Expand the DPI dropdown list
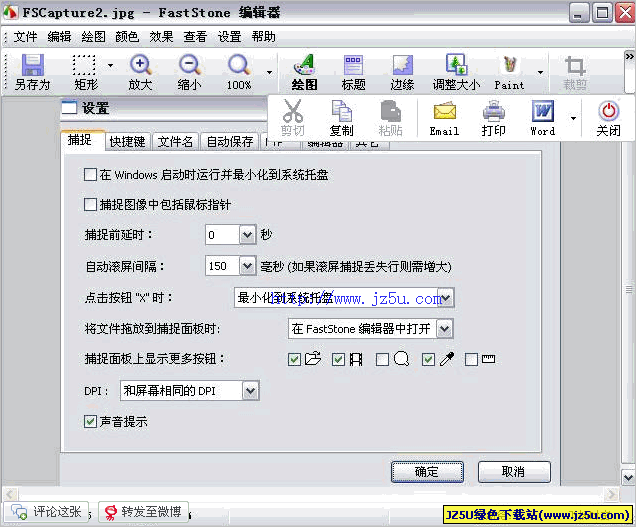 point(250,390)
